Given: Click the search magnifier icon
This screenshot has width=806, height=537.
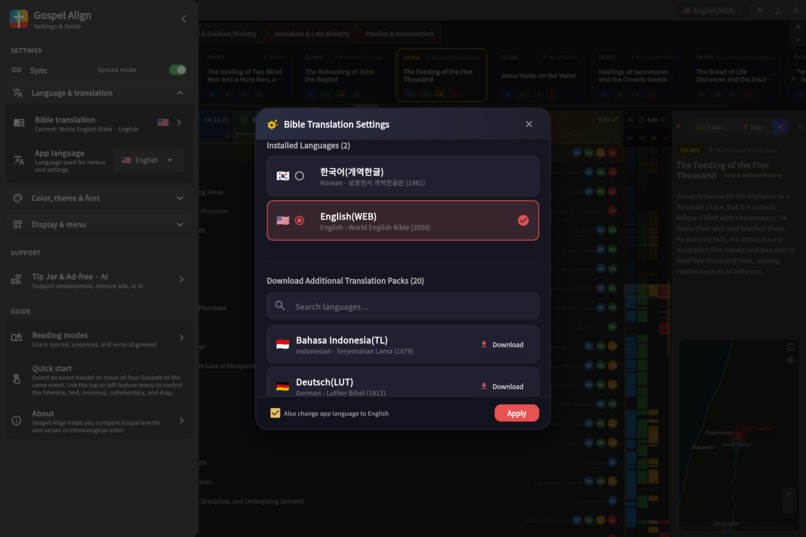Looking at the screenshot, I should coord(280,306).
